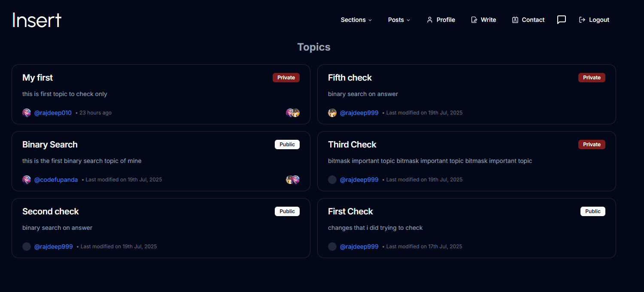Open the chat bubble icon in the navbar
644x292 pixels.
562,19
